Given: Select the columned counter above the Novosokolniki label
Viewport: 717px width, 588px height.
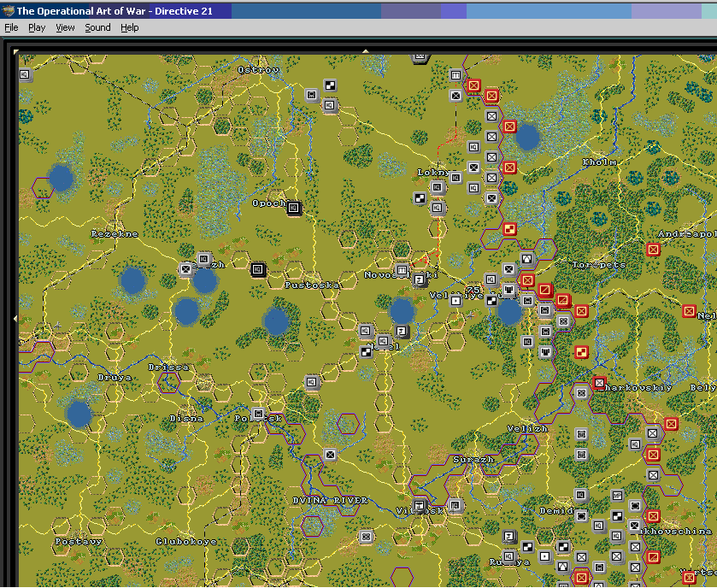Looking at the screenshot, I should pyautogui.click(x=402, y=269).
